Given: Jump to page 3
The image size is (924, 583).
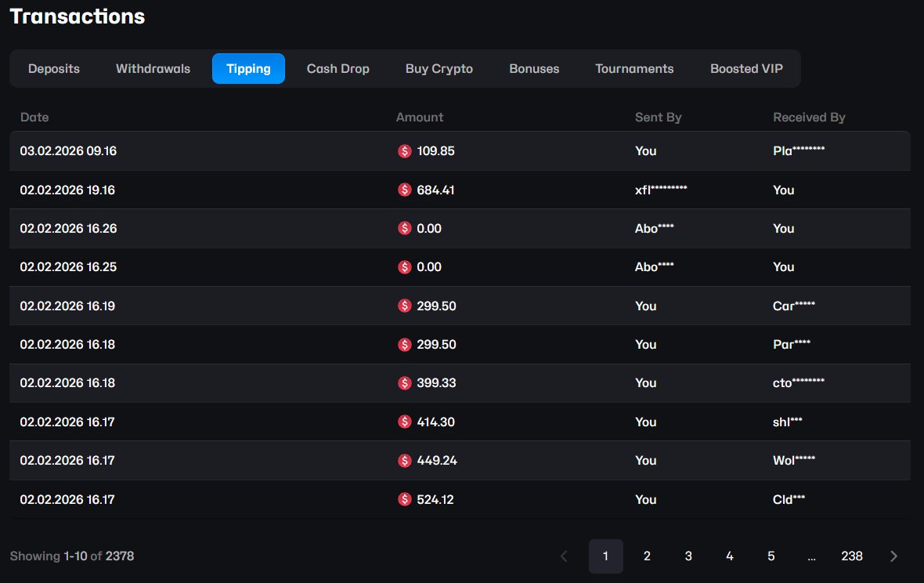Looking at the screenshot, I should click(688, 556).
